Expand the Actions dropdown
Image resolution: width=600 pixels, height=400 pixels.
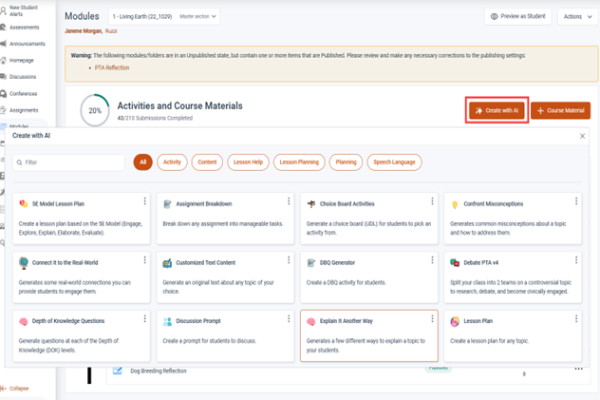577,16
